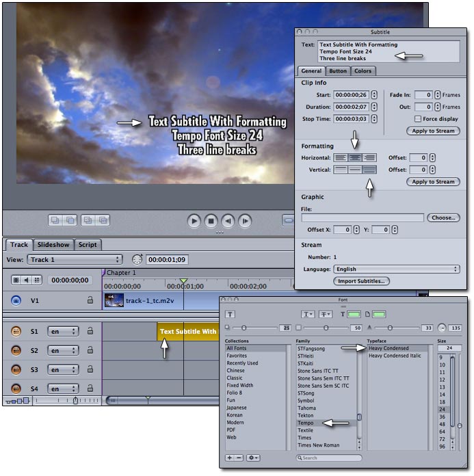This screenshot has width=474, height=476.
Task: Toggle the S1 subtitle stream enable button
Action: coord(16,332)
